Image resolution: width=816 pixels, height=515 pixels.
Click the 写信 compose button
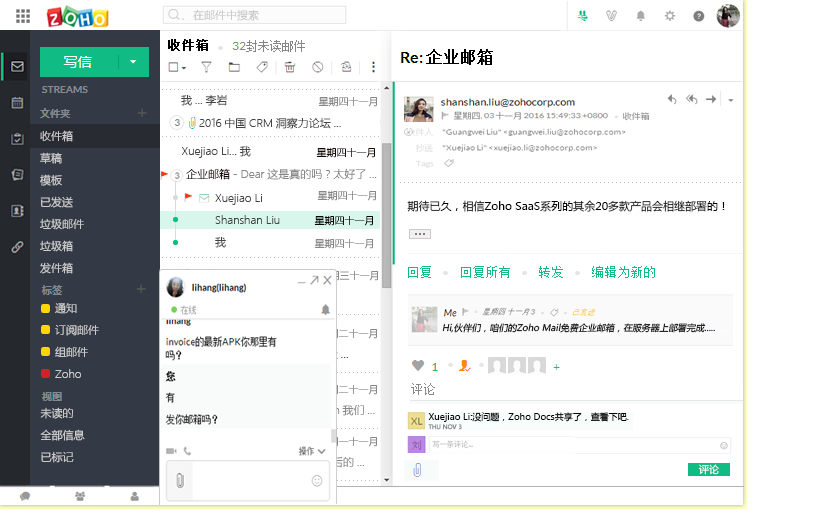pyautogui.click(x=78, y=61)
